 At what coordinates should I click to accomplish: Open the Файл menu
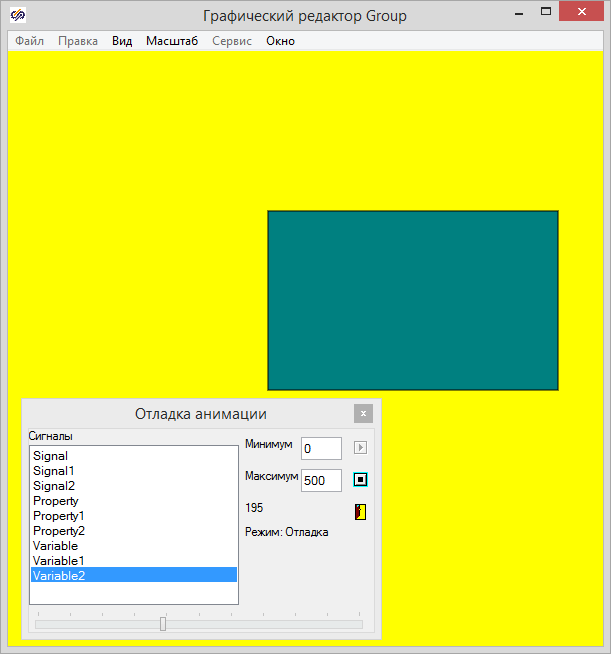[x=30, y=42]
